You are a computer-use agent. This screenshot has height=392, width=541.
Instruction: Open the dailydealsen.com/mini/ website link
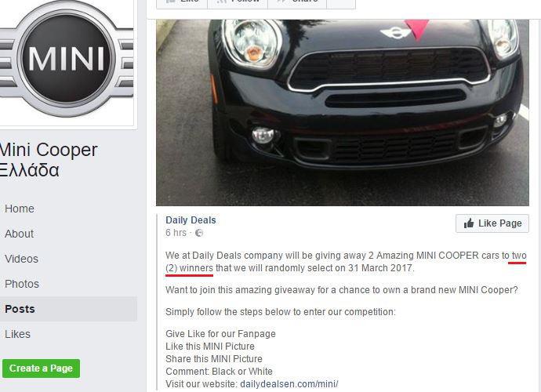pos(289,384)
